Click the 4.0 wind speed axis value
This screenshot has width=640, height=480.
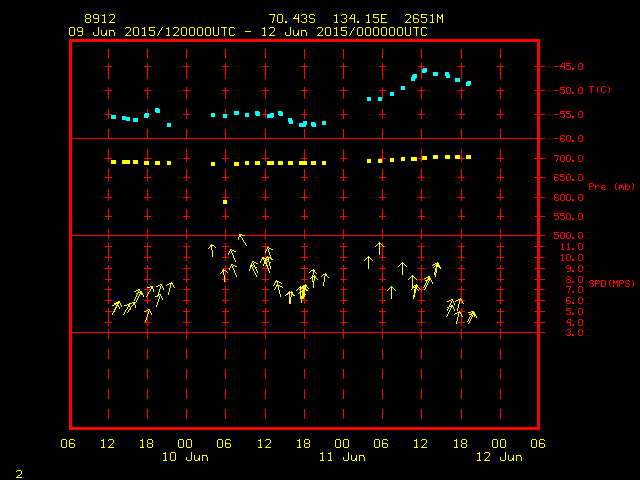coord(574,322)
